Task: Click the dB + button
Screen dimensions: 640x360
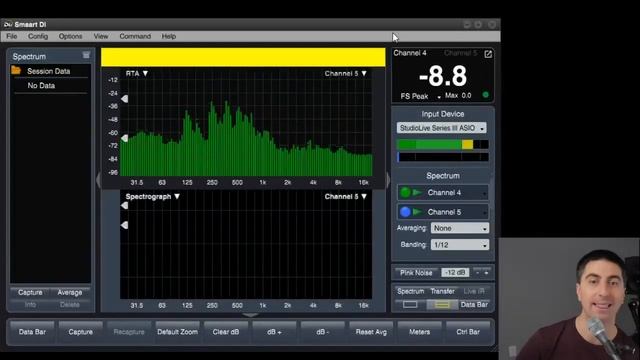Action: click(x=274, y=332)
